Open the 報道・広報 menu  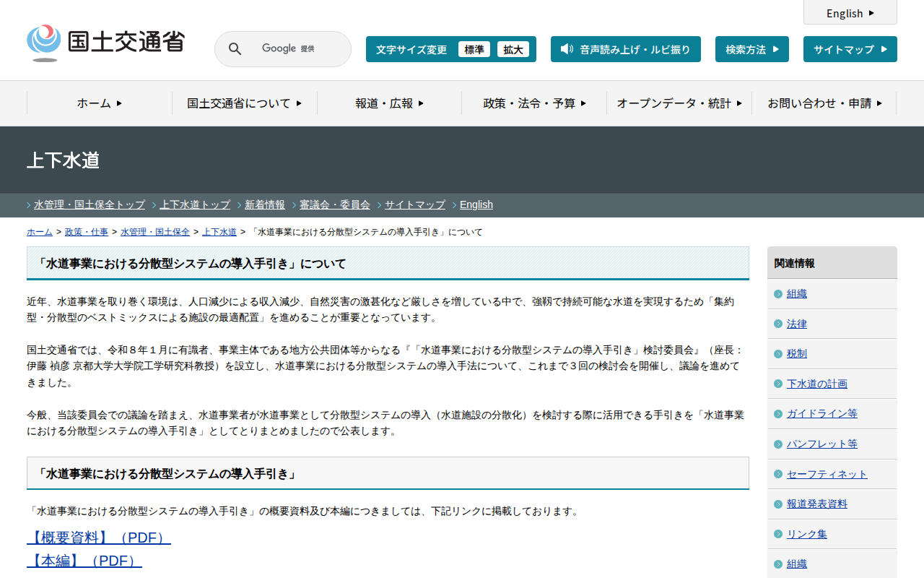coord(390,103)
